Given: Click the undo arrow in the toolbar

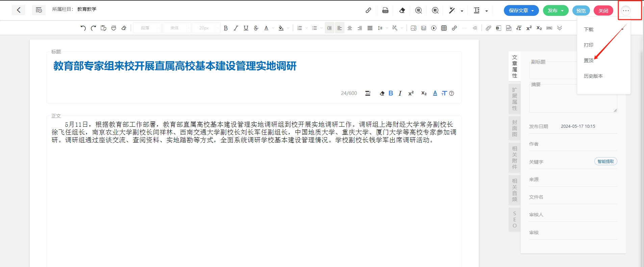Looking at the screenshot, I should coord(83,28).
